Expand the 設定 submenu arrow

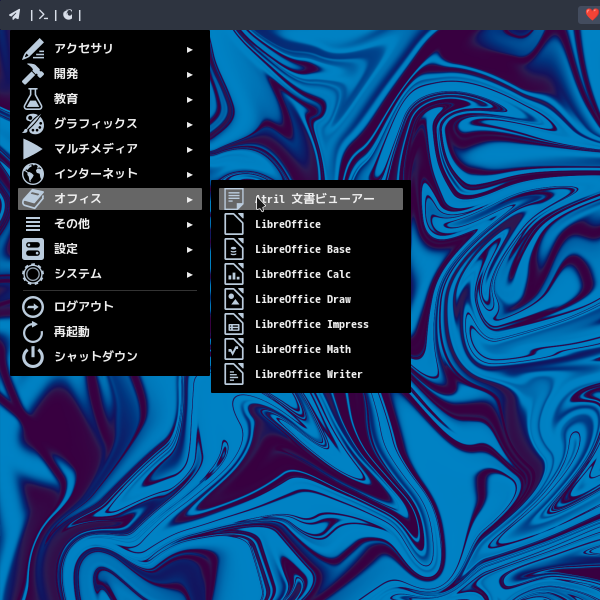(x=189, y=250)
